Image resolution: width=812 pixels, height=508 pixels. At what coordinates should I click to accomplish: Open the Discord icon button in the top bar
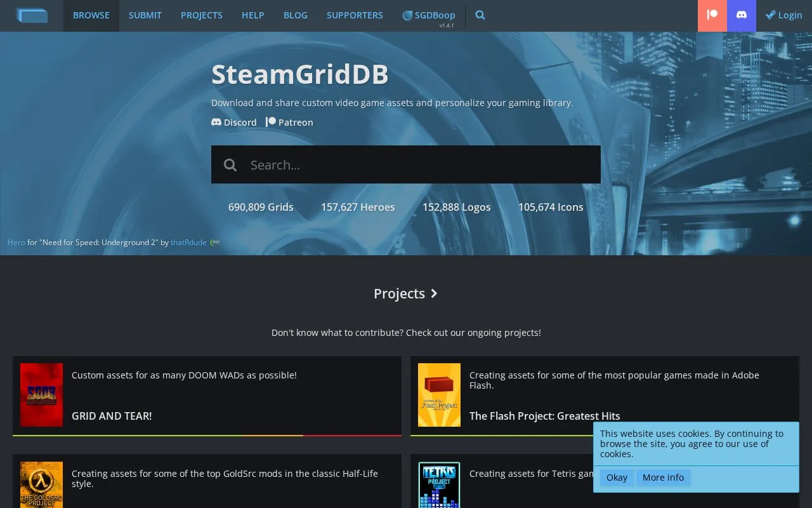(x=742, y=16)
